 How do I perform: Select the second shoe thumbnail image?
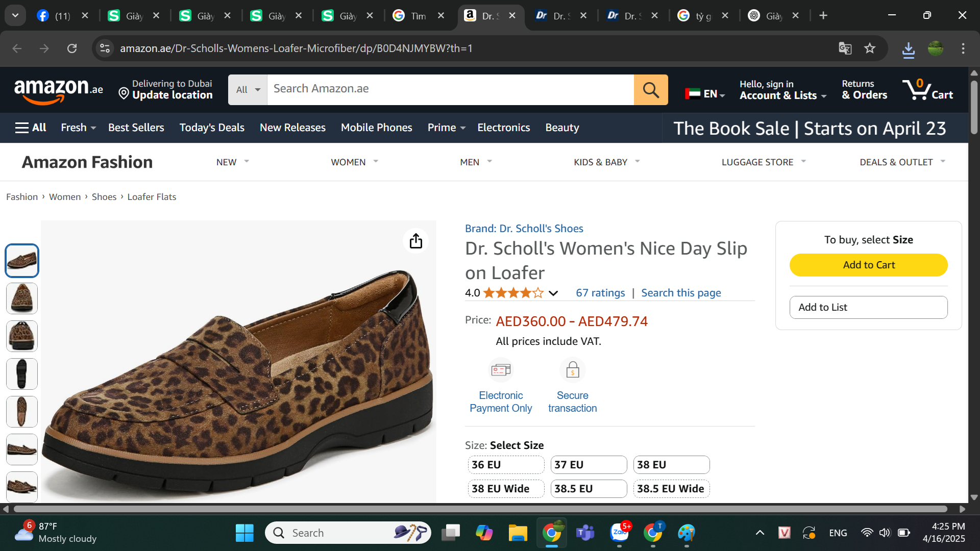pyautogui.click(x=22, y=298)
